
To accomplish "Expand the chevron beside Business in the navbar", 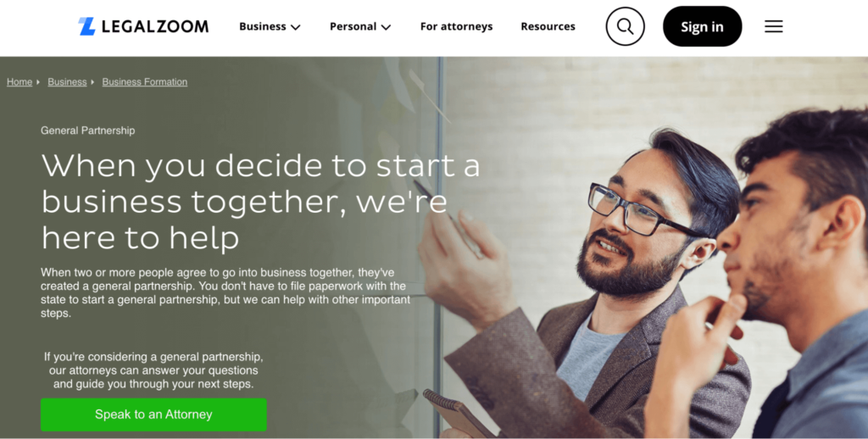I will click(296, 27).
